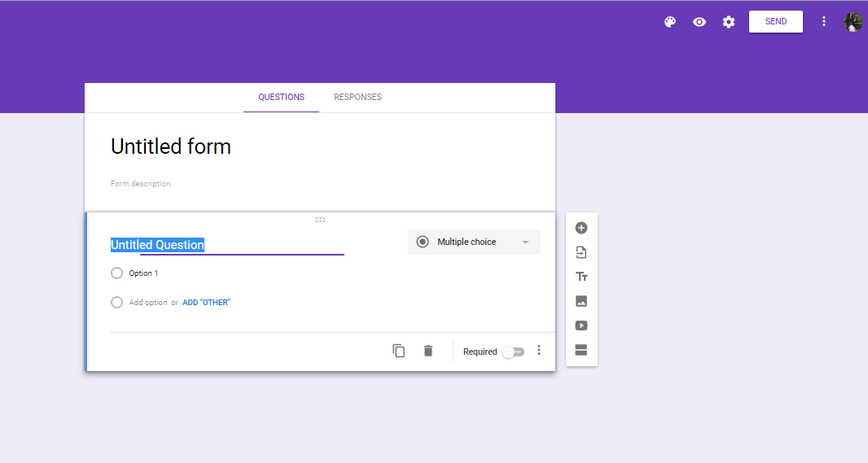Open form settings via gear icon
The height and width of the screenshot is (463, 868).
pos(729,22)
